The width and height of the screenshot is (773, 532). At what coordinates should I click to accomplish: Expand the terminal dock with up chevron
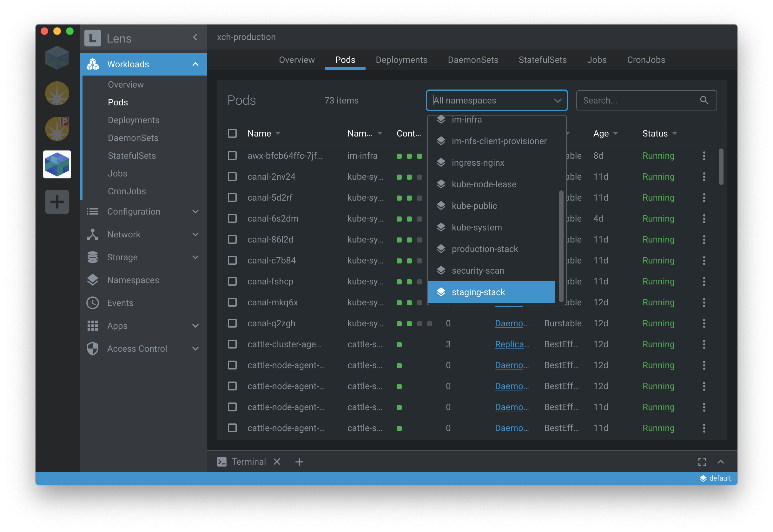pos(720,462)
